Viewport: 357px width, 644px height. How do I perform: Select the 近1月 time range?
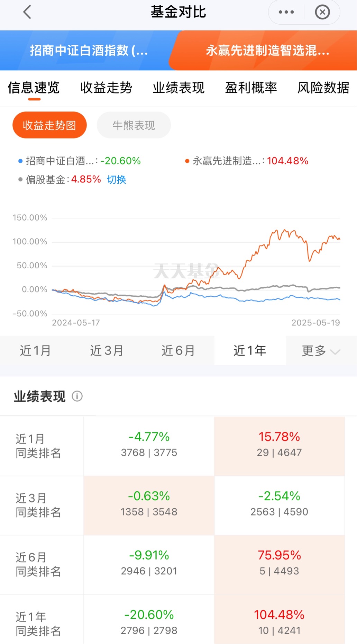click(x=36, y=350)
